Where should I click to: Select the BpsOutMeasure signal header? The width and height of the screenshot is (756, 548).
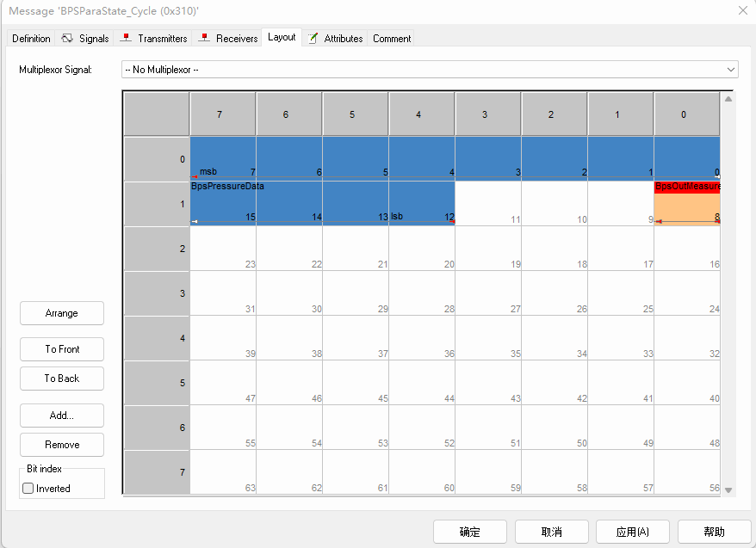pos(686,187)
